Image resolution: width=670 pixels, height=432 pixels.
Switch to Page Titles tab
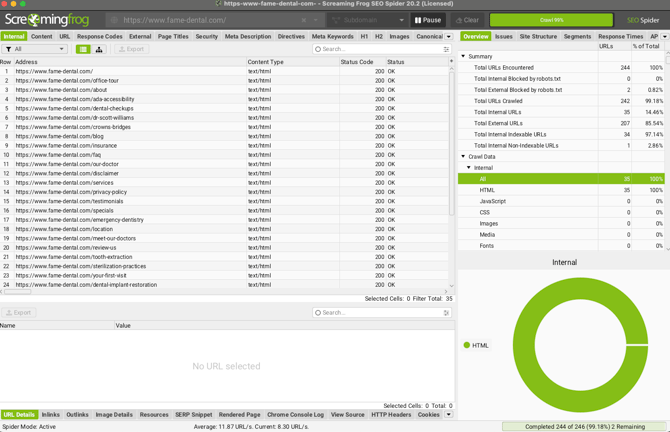[x=173, y=36]
